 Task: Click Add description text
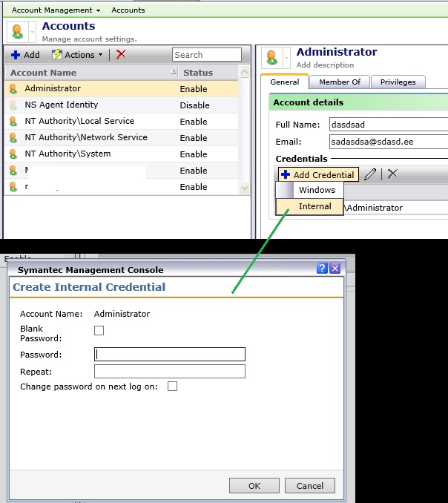pos(325,65)
